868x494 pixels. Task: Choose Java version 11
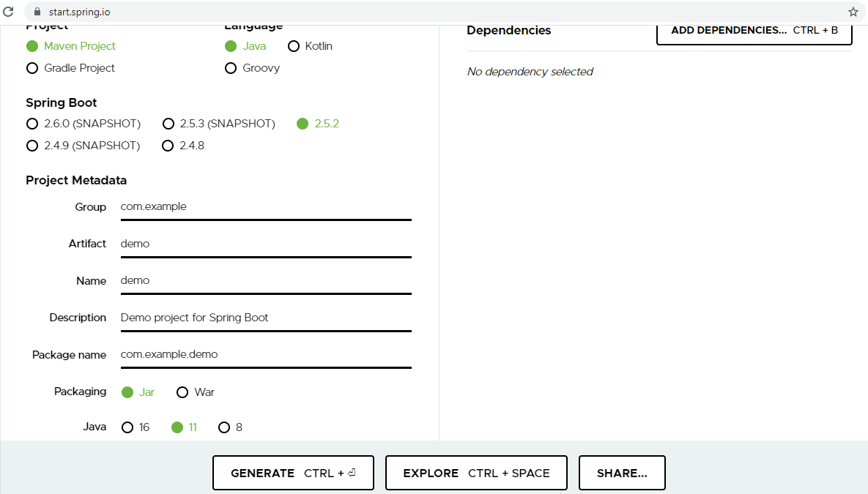coord(185,427)
